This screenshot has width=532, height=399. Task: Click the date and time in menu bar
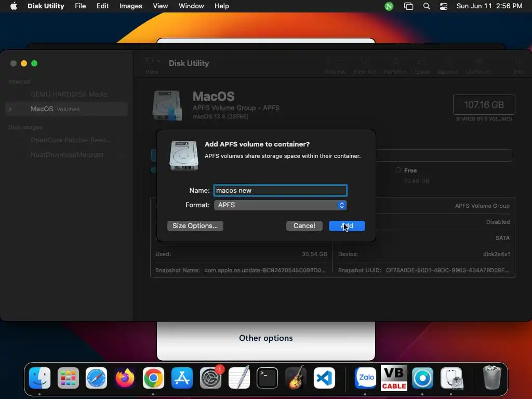(489, 6)
